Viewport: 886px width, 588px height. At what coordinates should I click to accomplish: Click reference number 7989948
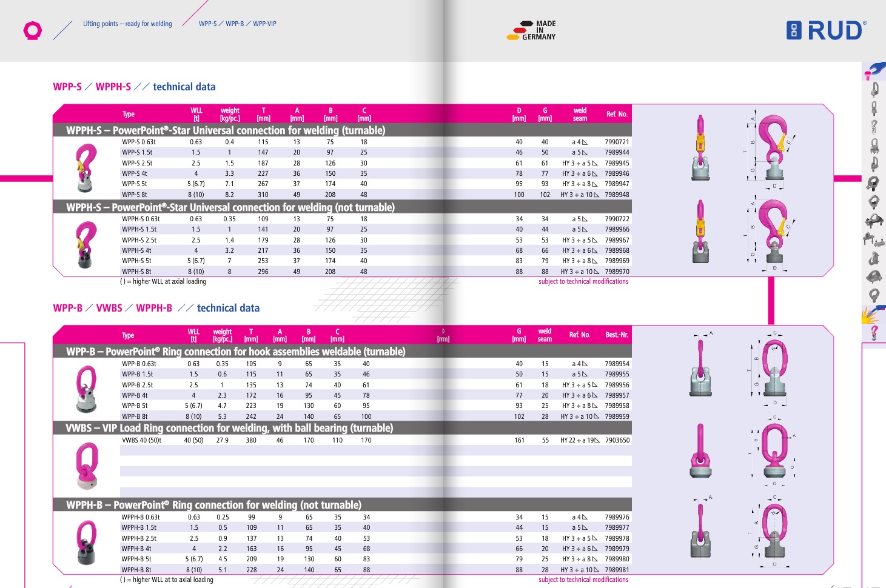pyautogui.click(x=617, y=195)
